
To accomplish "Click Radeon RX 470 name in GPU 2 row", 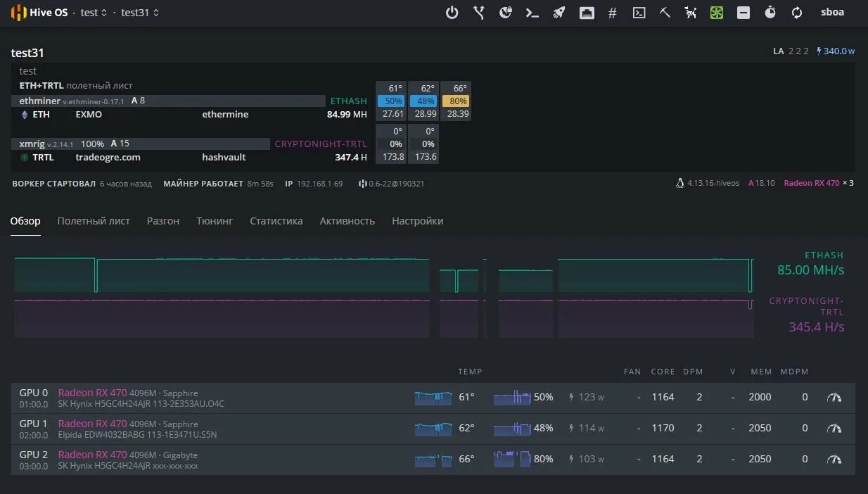I will tap(92, 455).
